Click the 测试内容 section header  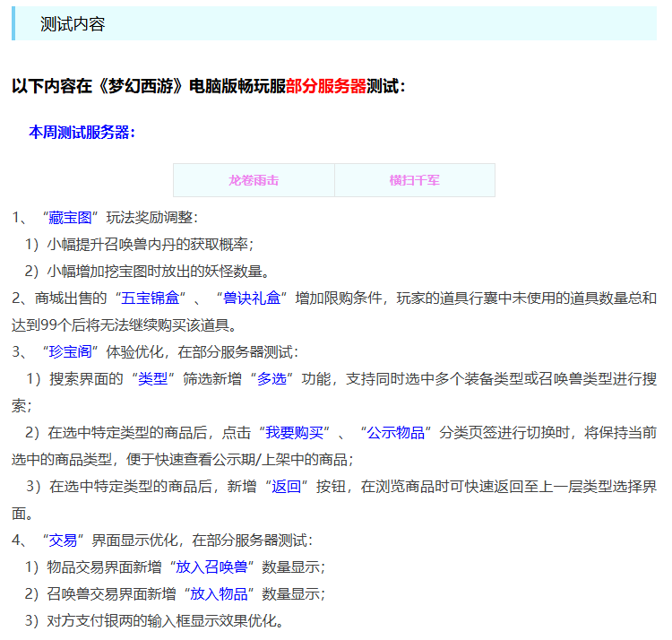[73, 24]
